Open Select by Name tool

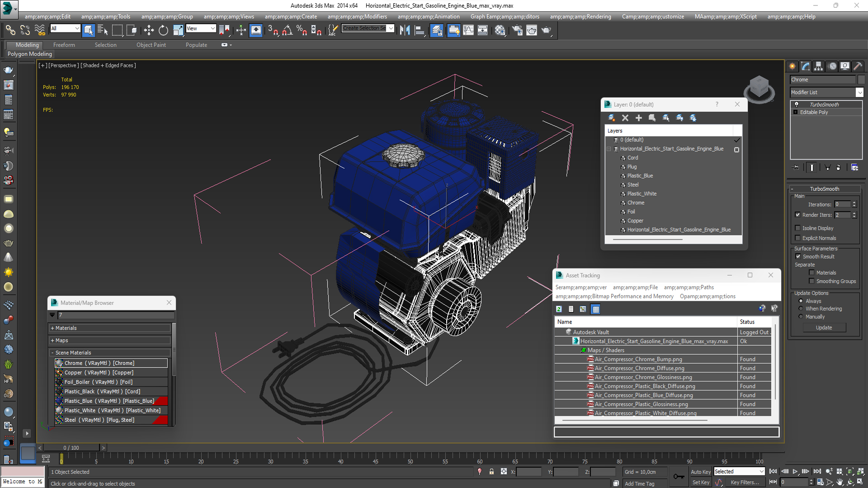click(x=103, y=30)
